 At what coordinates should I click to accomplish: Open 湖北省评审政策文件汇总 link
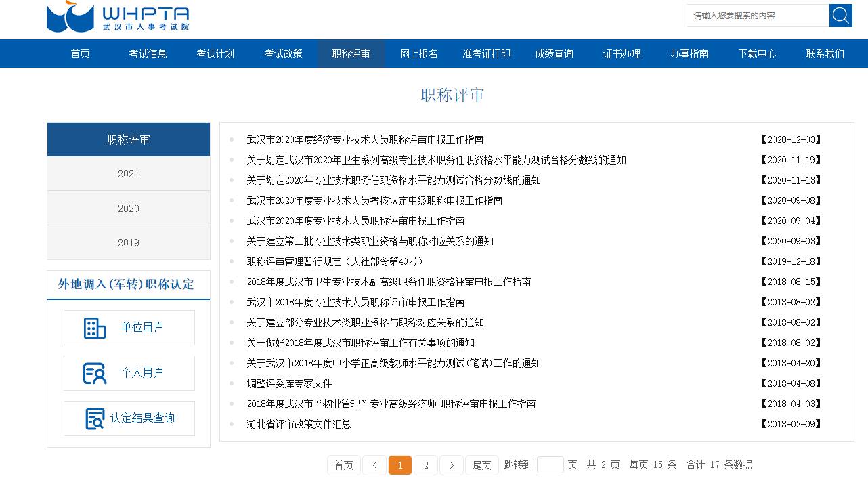(299, 424)
